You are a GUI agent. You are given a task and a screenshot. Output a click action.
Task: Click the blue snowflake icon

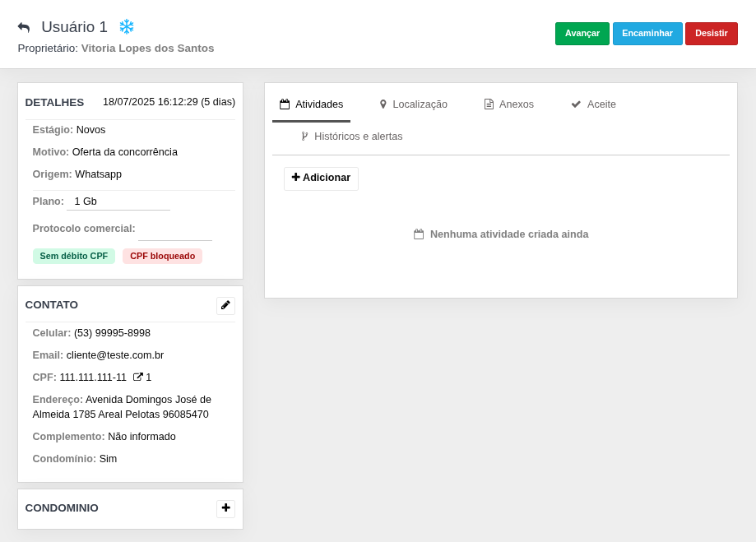click(127, 27)
